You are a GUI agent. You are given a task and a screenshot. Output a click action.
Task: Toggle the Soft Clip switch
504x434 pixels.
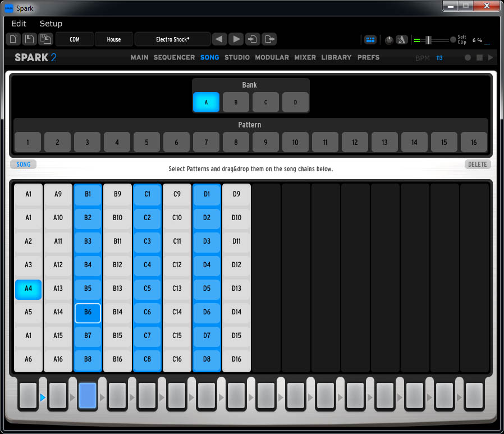pos(453,40)
